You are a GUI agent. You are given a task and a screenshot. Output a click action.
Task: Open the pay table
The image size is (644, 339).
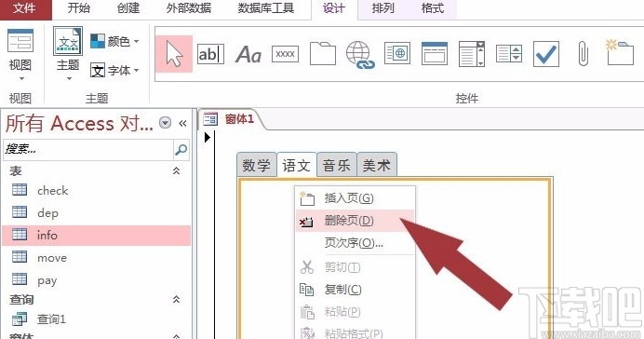[x=96, y=280]
